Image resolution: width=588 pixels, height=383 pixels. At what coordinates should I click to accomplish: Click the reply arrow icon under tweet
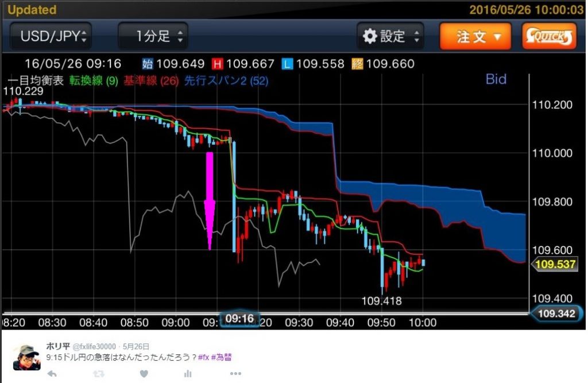(x=51, y=374)
